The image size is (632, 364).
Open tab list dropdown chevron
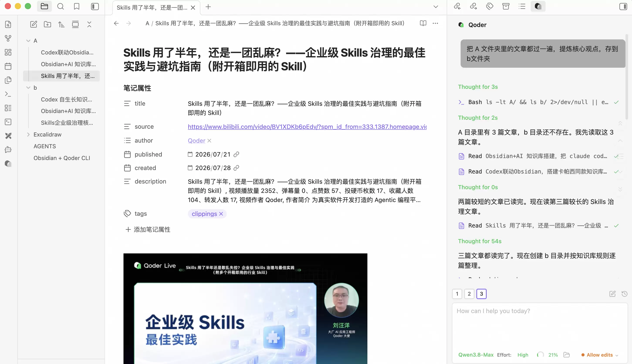pos(436,7)
